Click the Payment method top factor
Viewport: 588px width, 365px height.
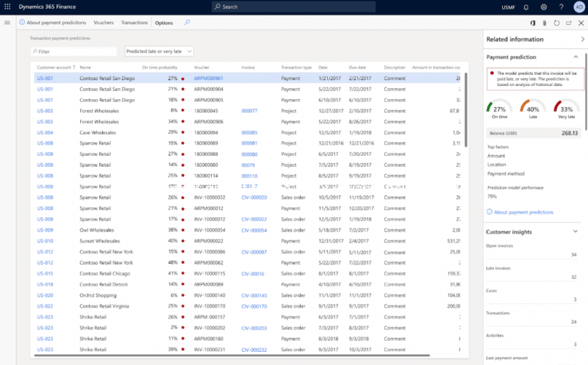(x=506, y=173)
